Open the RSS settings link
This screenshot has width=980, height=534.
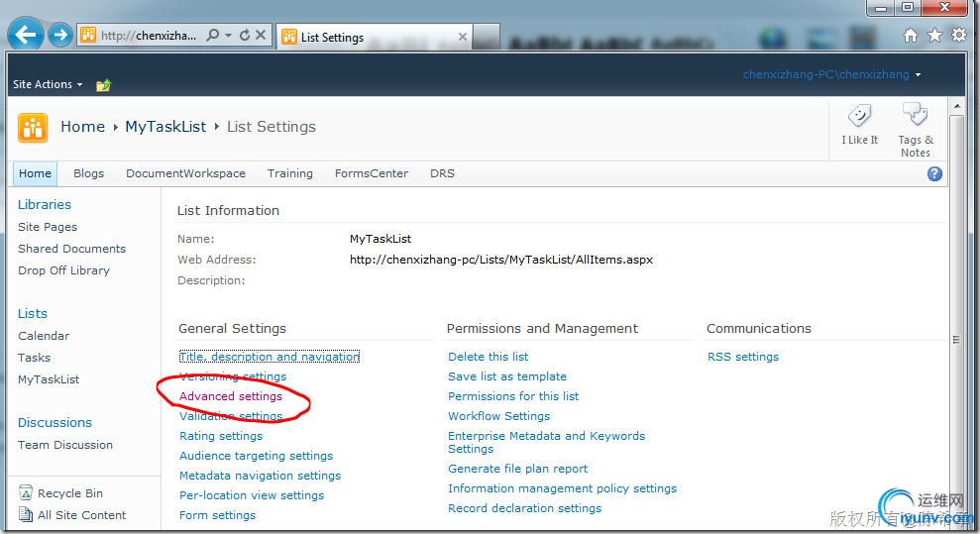pos(743,357)
